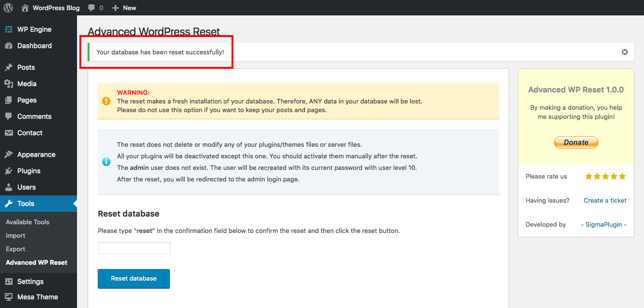Open the Import submenu item
This screenshot has width=644, height=308.
point(15,235)
